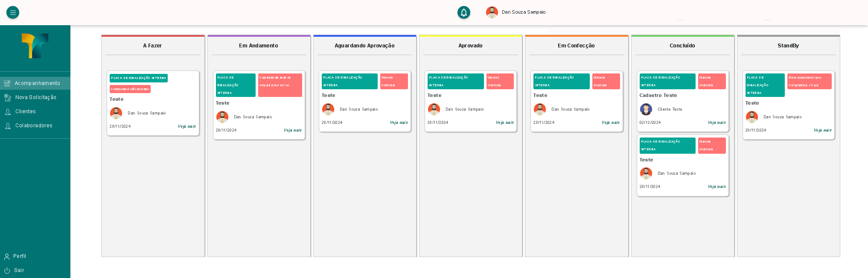The width and height of the screenshot is (868, 278).
Task: Click the user avatar in top bar
Action: click(492, 12)
